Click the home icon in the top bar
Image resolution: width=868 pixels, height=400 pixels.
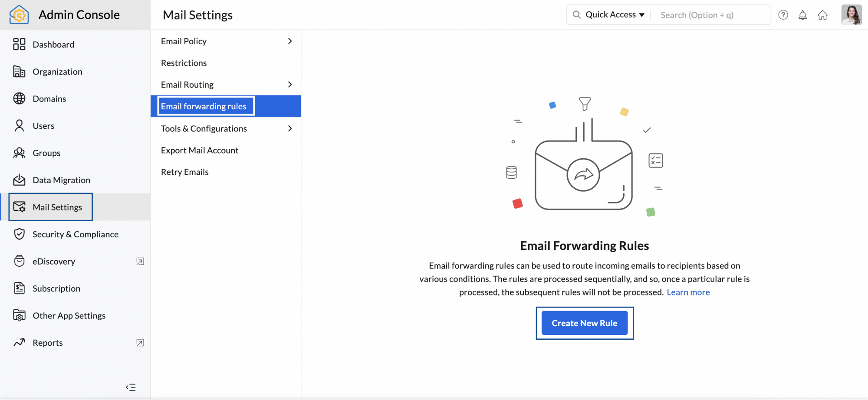823,15
